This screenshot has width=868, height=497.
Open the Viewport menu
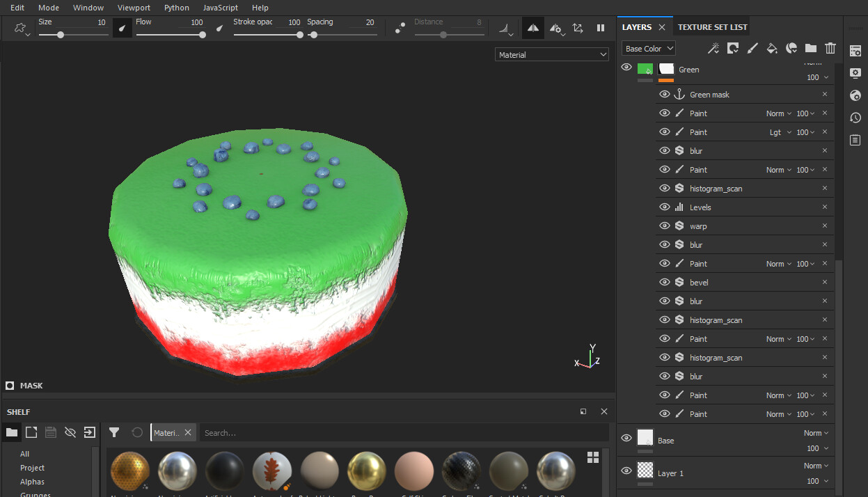(x=134, y=8)
